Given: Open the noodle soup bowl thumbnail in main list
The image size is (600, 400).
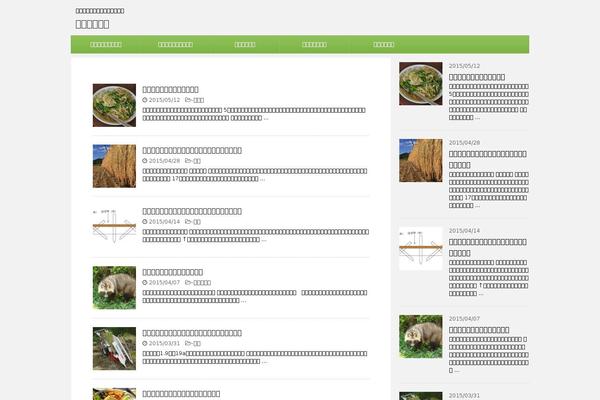Looking at the screenshot, I should (x=114, y=105).
